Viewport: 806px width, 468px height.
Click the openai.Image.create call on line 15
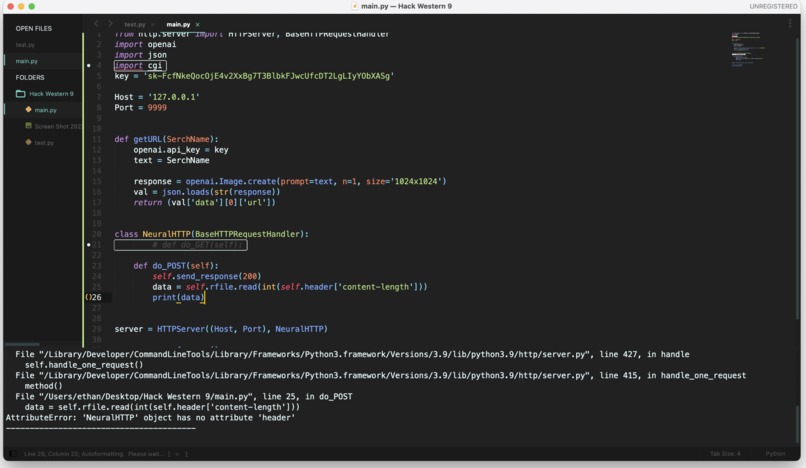click(316, 181)
